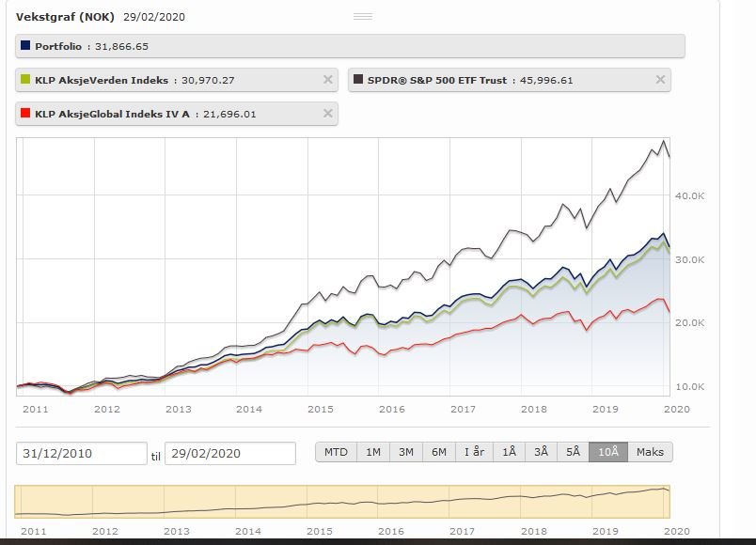Click the 2013 label under the overview strip
The width and height of the screenshot is (756, 545).
[177, 531]
